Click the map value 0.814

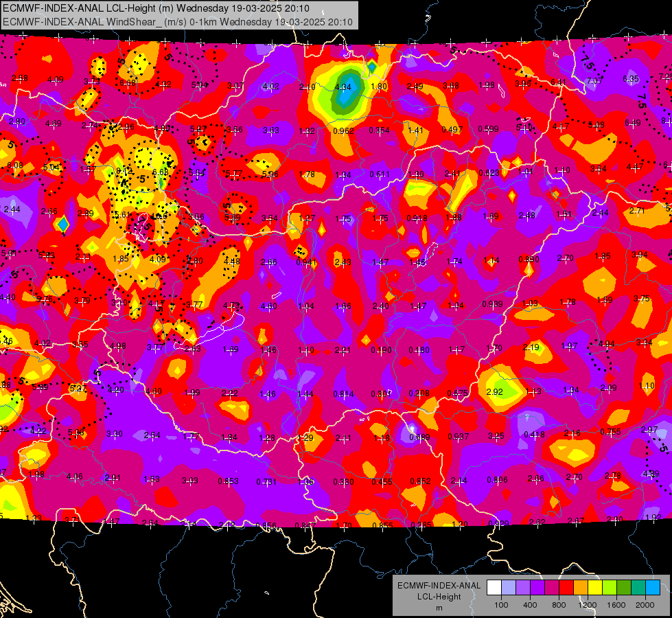point(344,393)
